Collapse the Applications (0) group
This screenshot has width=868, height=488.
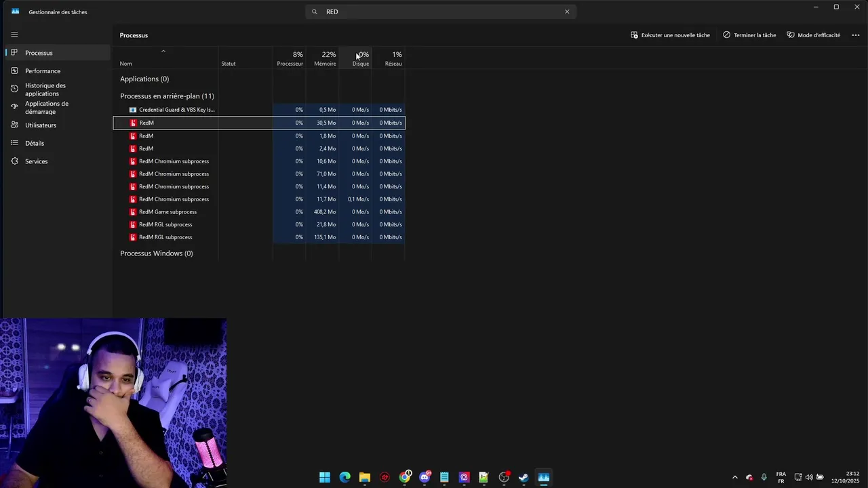(144, 79)
